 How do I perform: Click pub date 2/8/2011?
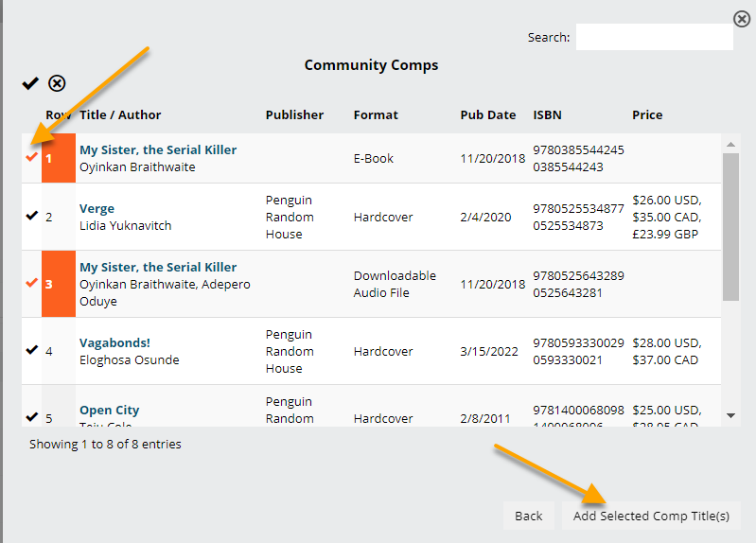[485, 418]
